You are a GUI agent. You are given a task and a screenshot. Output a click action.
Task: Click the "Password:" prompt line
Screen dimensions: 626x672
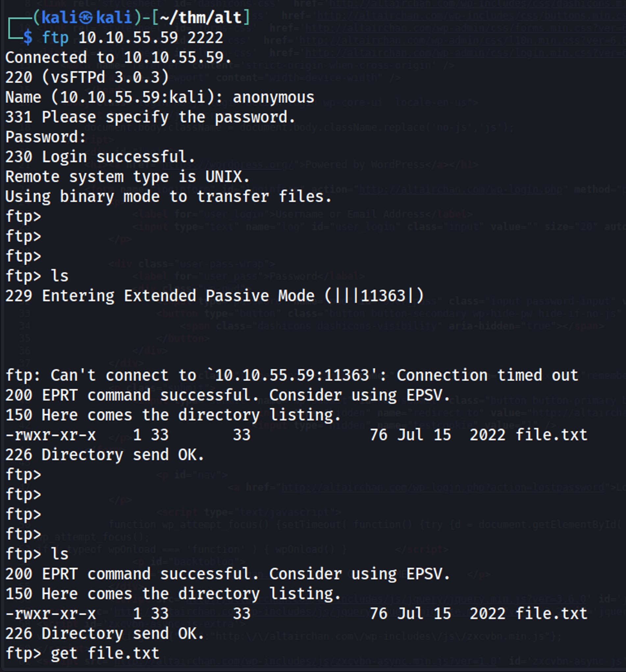(x=46, y=137)
